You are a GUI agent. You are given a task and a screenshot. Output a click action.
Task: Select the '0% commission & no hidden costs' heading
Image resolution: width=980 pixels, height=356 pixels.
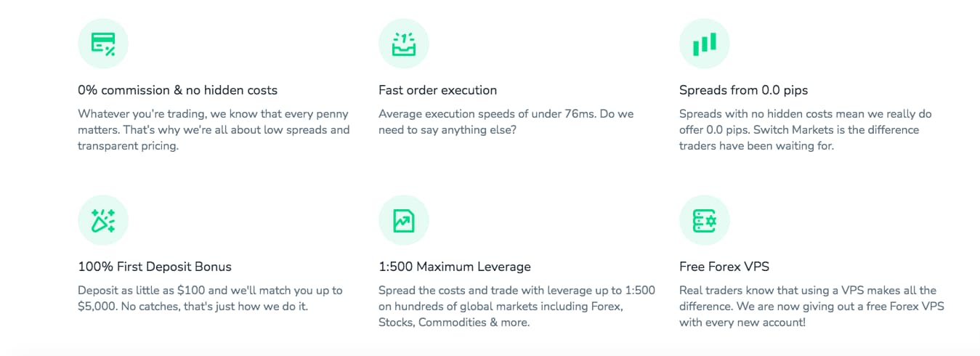click(178, 90)
